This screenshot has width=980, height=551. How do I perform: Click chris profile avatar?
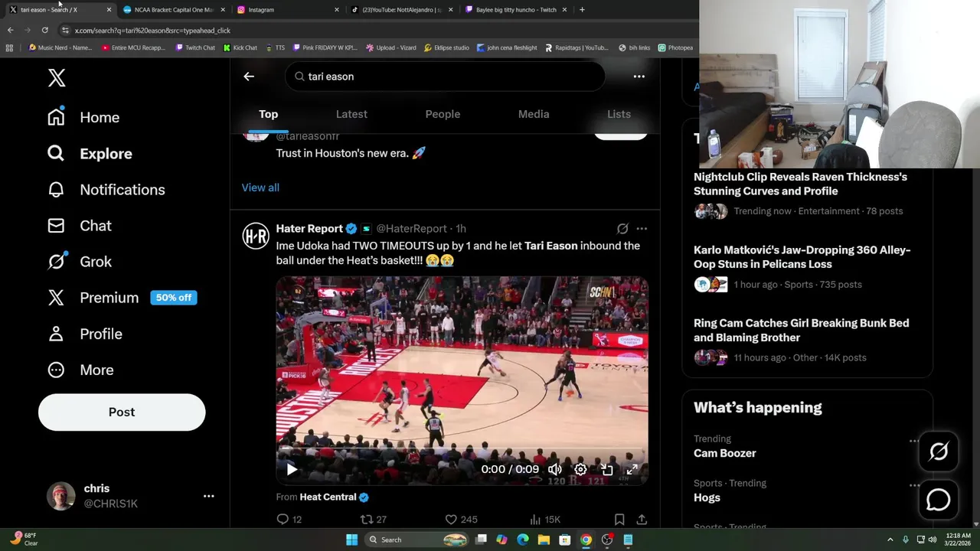[61, 496]
